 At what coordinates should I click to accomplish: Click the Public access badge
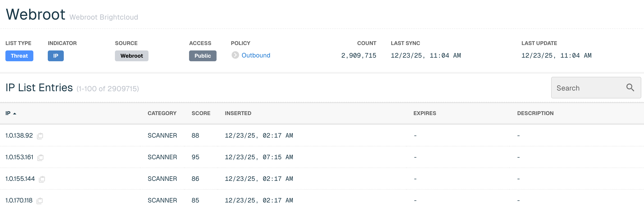(x=203, y=56)
